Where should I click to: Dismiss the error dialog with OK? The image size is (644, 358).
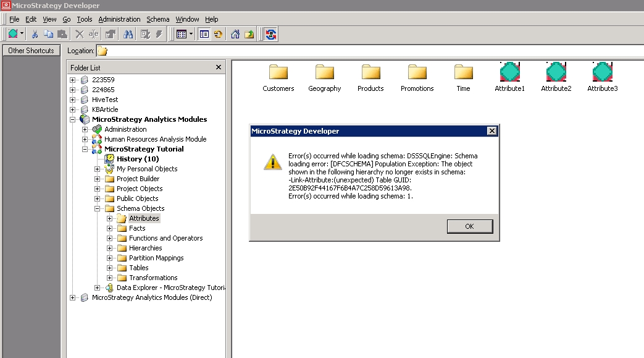[469, 226]
